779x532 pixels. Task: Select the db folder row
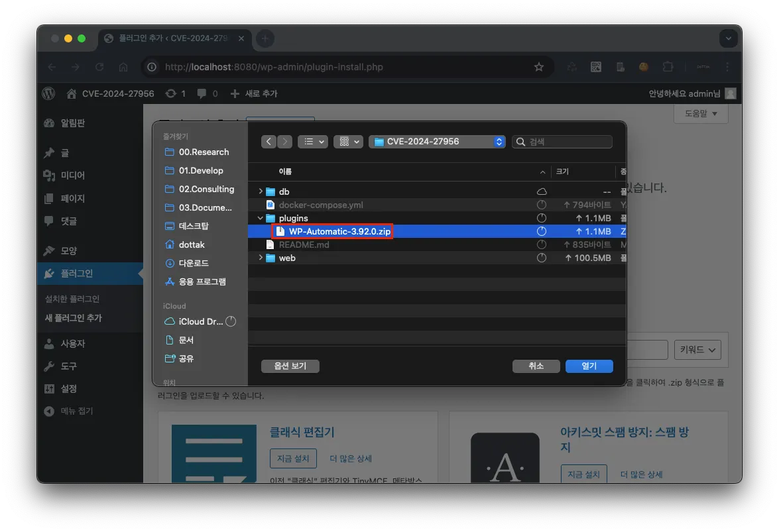coord(437,191)
